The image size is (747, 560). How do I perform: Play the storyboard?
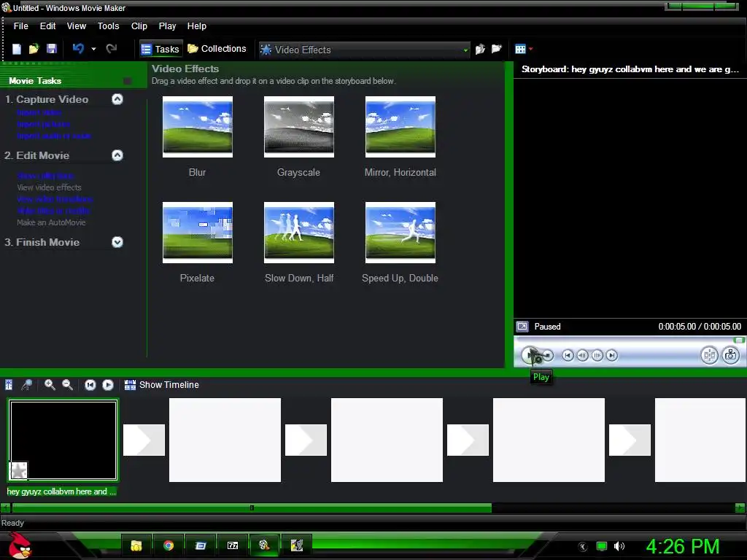pyautogui.click(x=108, y=385)
